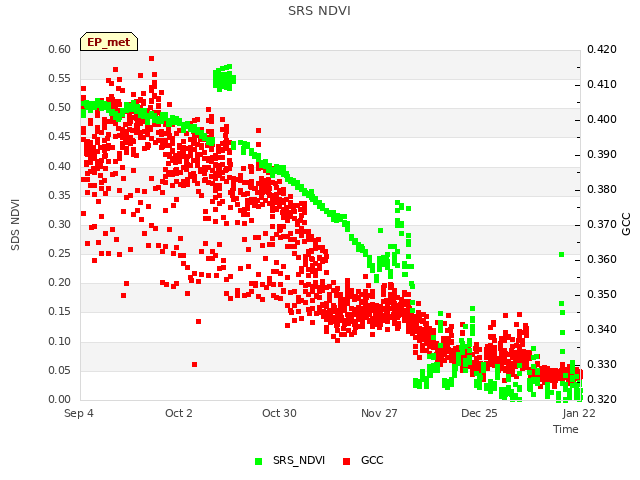Select the GCC legend label text
The image size is (640, 480).
pyautogui.click(x=372, y=460)
